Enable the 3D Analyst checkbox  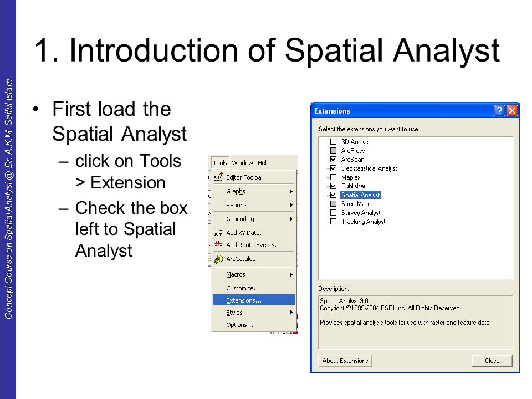(334, 141)
